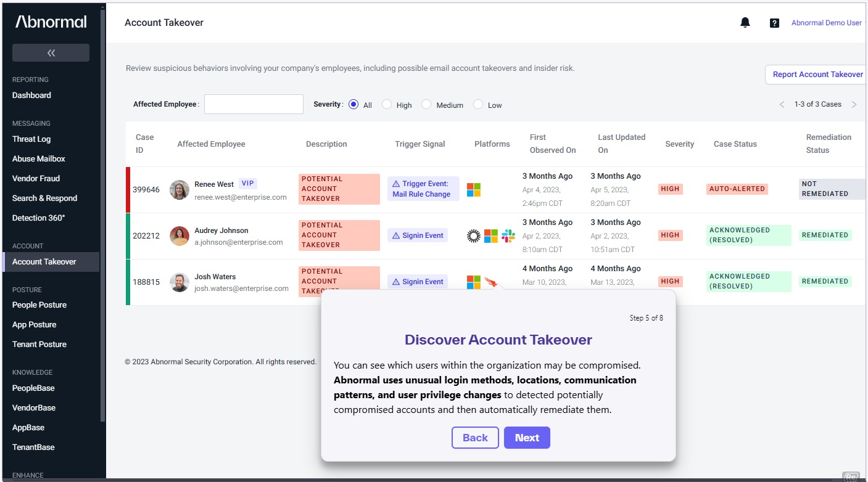Select the Low severity radio button
This screenshot has width=868, height=482.
[478, 105]
